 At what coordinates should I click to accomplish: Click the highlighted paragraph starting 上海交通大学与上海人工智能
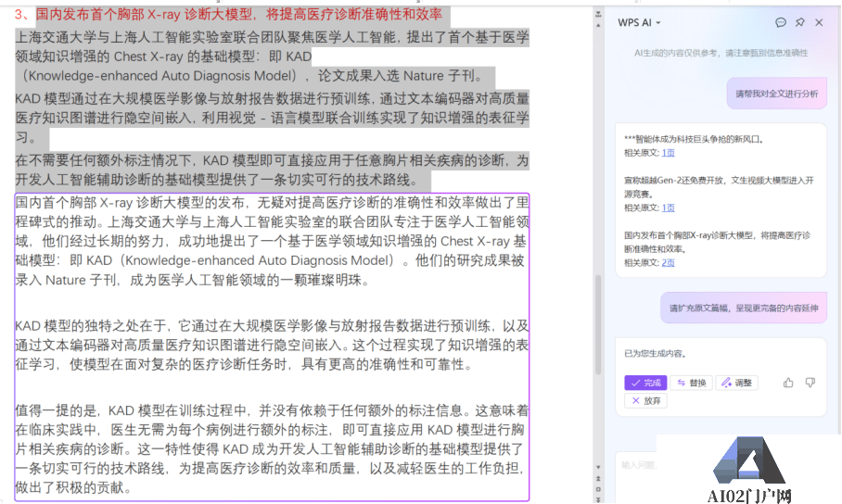(272, 57)
